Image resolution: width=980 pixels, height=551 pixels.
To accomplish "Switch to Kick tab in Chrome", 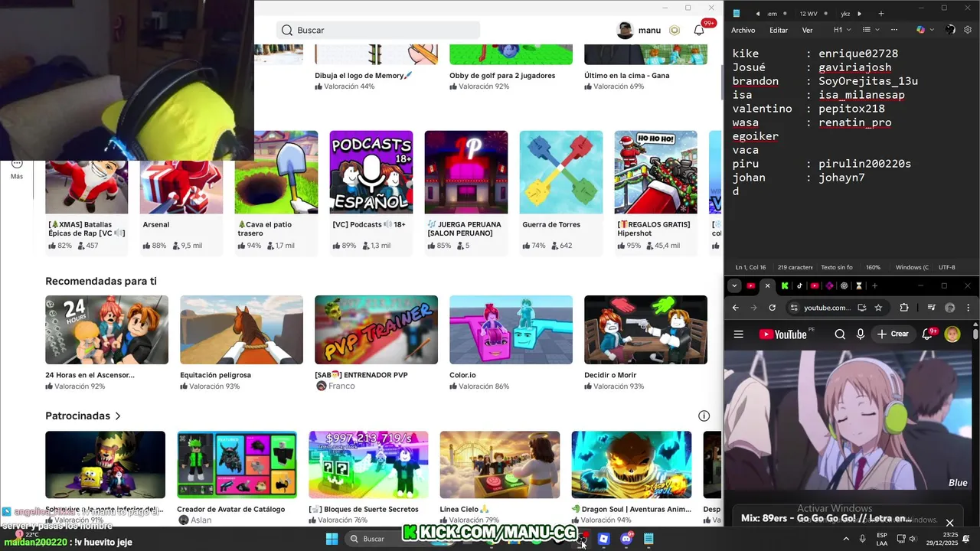I will point(785,285).
